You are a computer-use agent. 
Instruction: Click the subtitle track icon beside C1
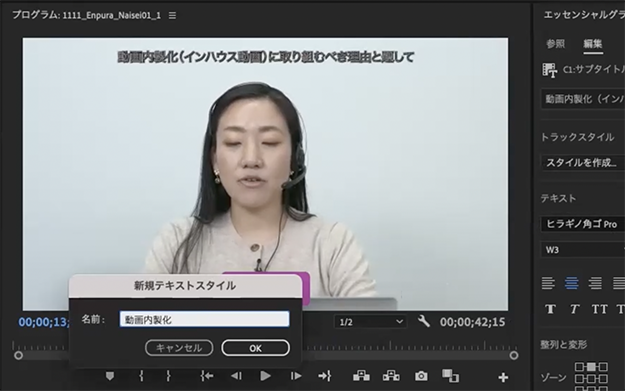(549, 71)
